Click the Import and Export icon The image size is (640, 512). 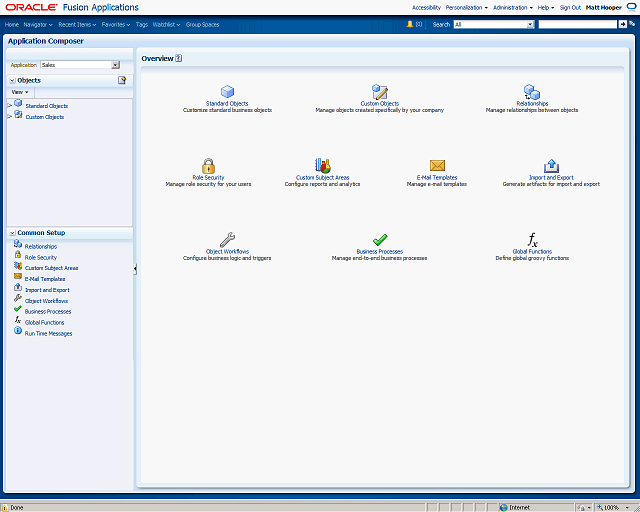(551, 166)
